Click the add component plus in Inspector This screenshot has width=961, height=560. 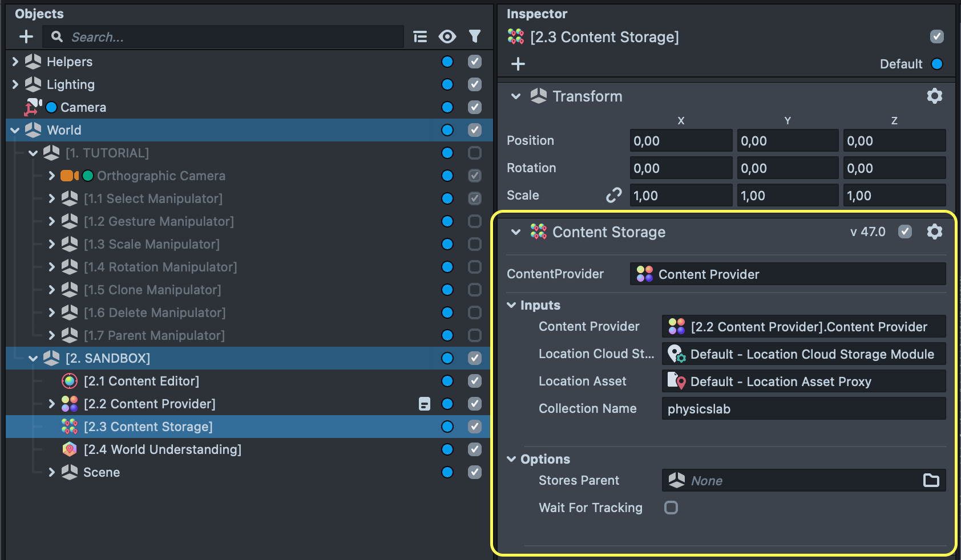click(518, 64)
